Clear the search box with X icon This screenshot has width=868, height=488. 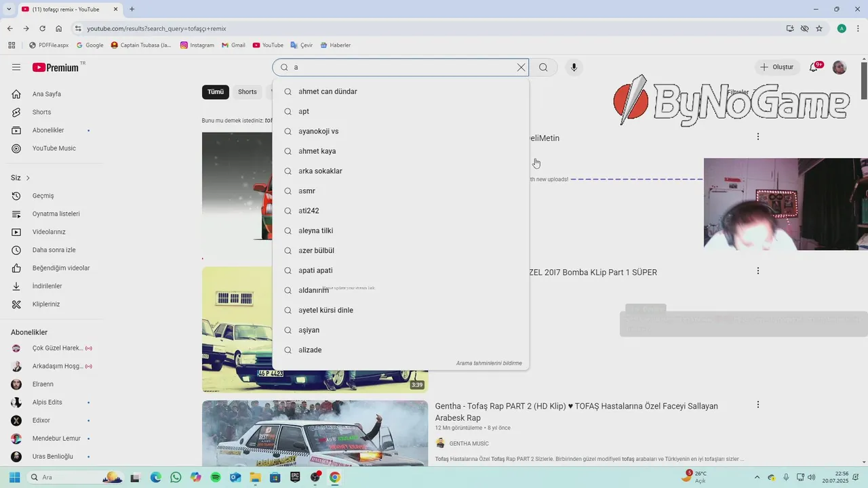pyautogui.click(x=521, y=67)
